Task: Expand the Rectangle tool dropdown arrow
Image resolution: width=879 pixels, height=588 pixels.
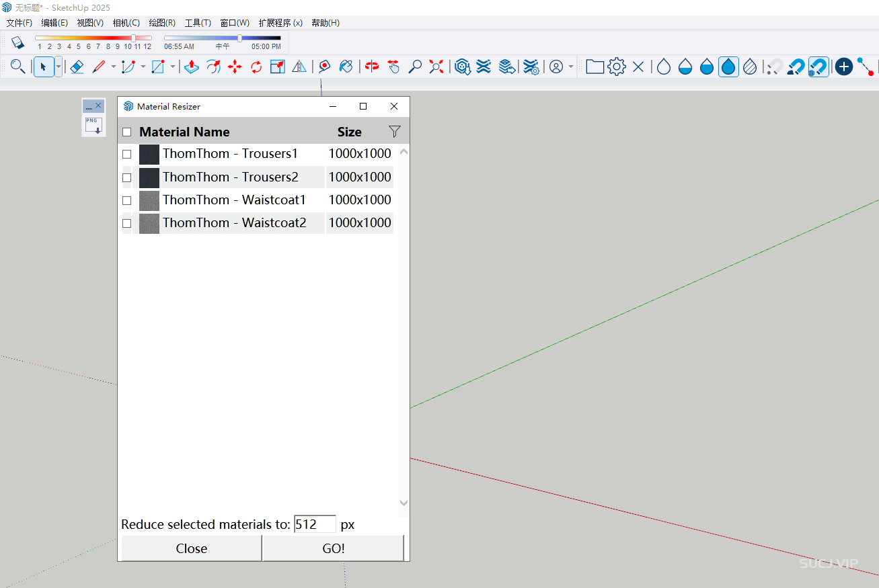Action: coord(172,67)
